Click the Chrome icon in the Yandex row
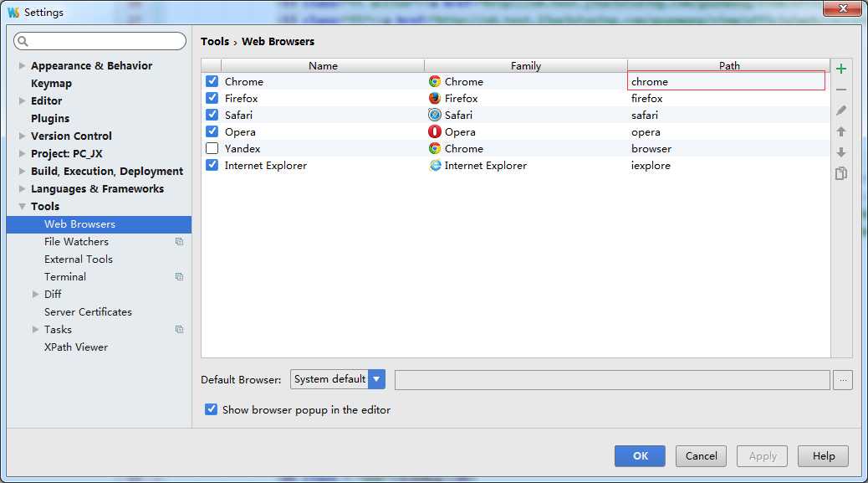This screenshot has height=483, width=868. click(x=435, y=148)
